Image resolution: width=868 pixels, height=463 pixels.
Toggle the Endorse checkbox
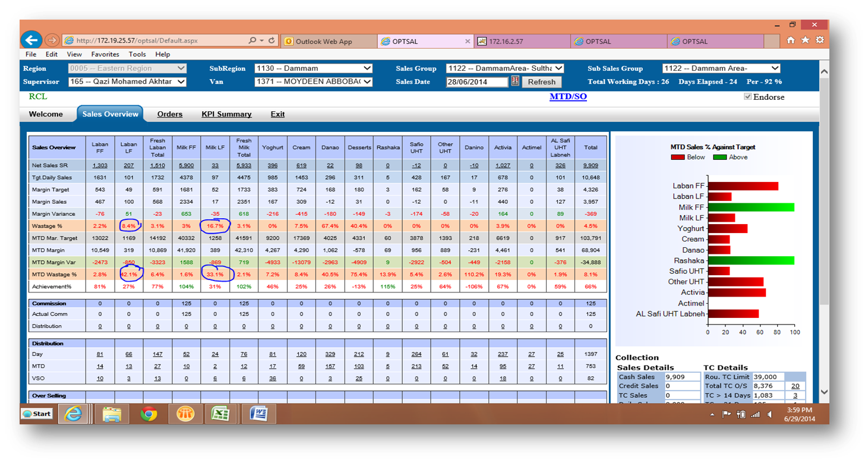(747, 97)
